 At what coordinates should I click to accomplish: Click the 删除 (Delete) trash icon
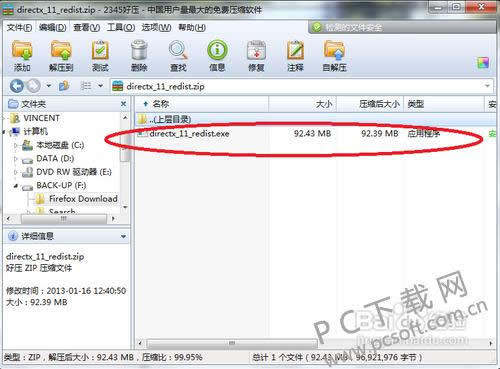[x=139, y=56]
